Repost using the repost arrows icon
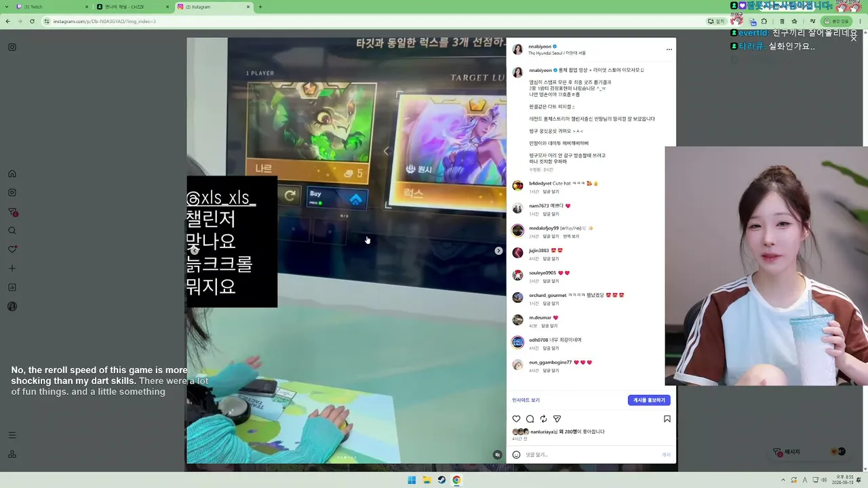Image resolution: width=868 pixels, height=488 pixels. (544, 419)
